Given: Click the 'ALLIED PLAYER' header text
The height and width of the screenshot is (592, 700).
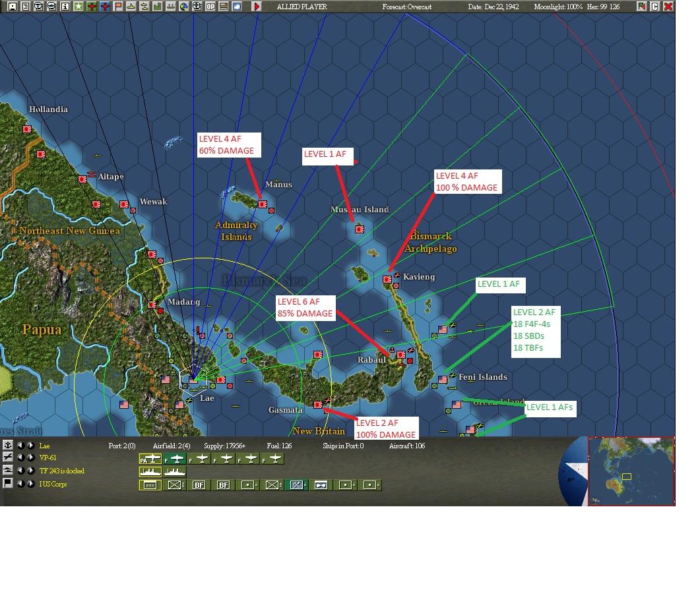Looking at the screenshot, I should (x=302, y=7).
